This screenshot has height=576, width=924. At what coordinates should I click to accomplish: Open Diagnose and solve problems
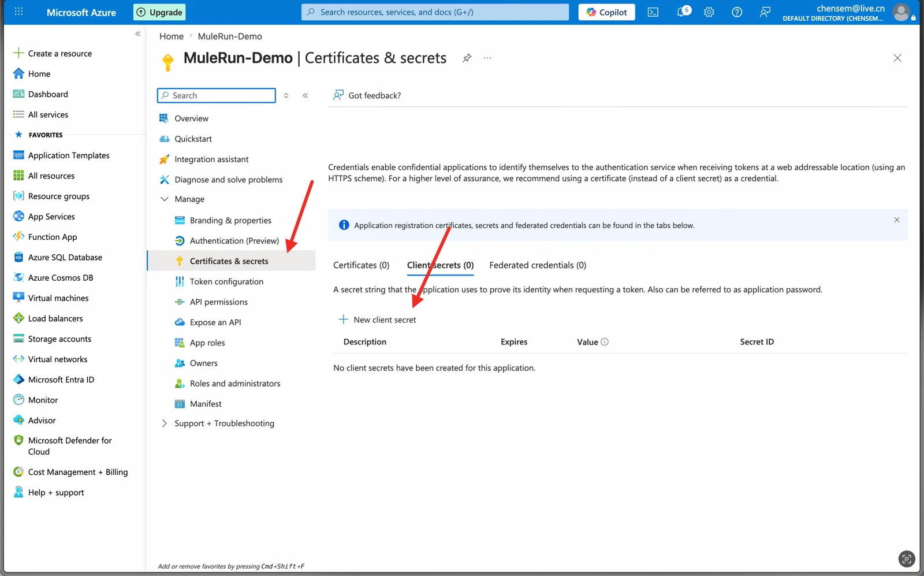pos(229,180)
